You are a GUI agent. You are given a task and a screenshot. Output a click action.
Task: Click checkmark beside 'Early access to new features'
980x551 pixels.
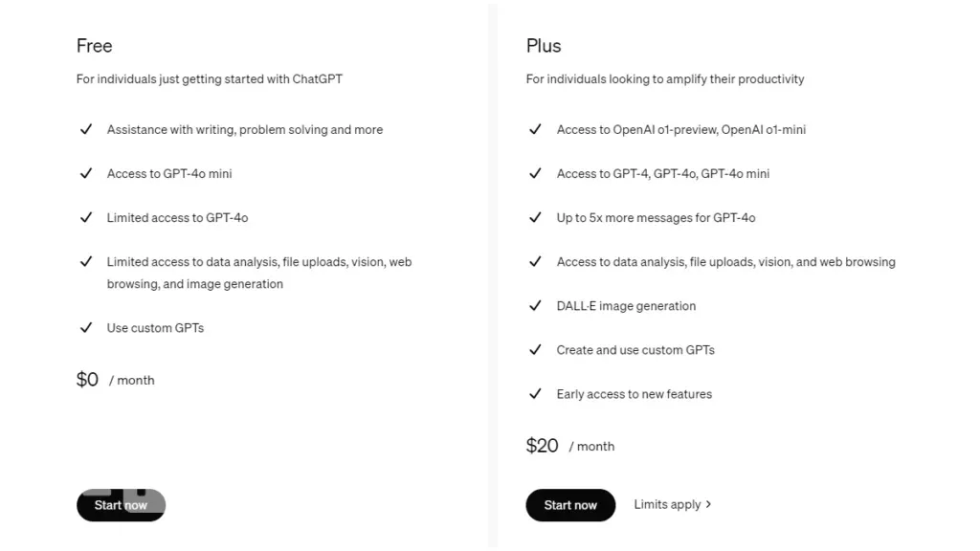[x=536, y=393]
